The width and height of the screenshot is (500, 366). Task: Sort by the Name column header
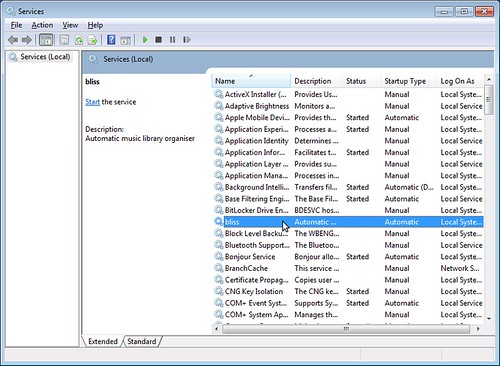pos(251,81)
